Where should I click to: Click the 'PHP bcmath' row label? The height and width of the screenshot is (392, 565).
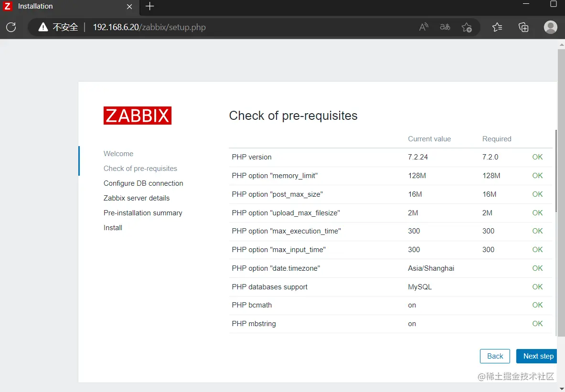click(x=252, y=305)
